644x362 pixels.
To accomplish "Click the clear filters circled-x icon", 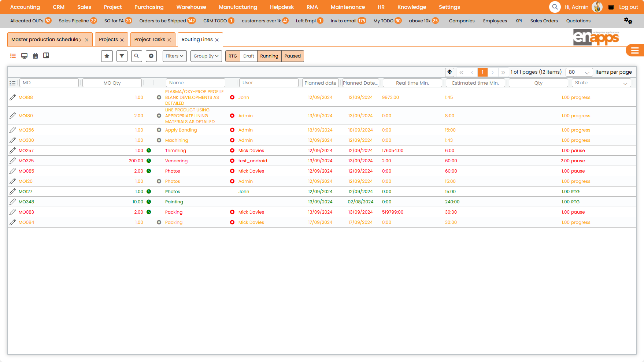I will coord(151,56).
